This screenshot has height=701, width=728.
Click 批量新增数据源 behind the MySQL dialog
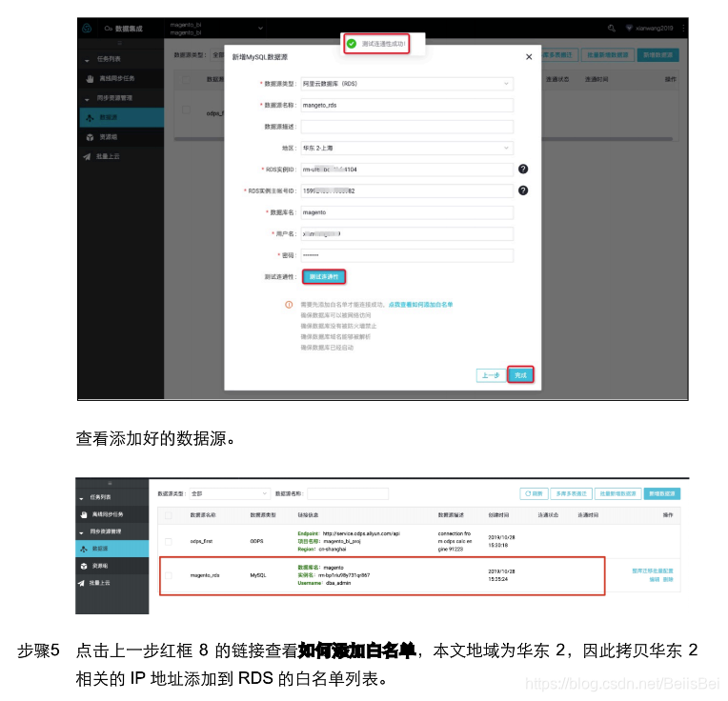pos(607,54)
